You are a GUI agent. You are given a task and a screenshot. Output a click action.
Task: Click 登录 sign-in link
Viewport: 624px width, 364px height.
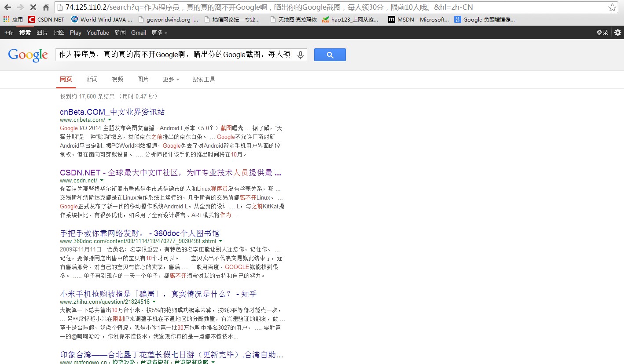tap(602, 33)
